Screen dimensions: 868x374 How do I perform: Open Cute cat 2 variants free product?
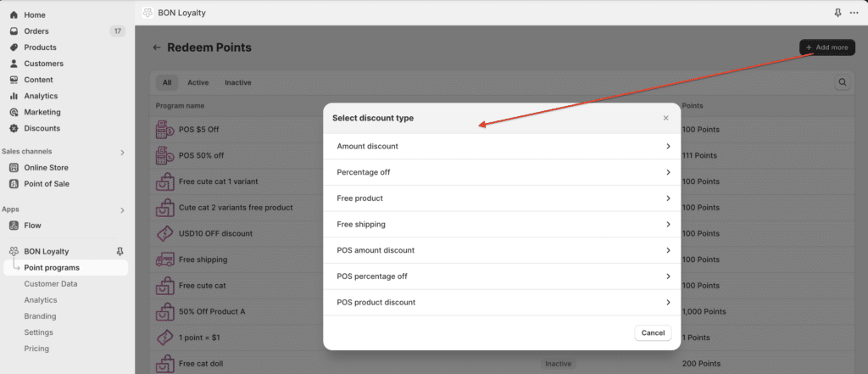[x=236, y=207]
